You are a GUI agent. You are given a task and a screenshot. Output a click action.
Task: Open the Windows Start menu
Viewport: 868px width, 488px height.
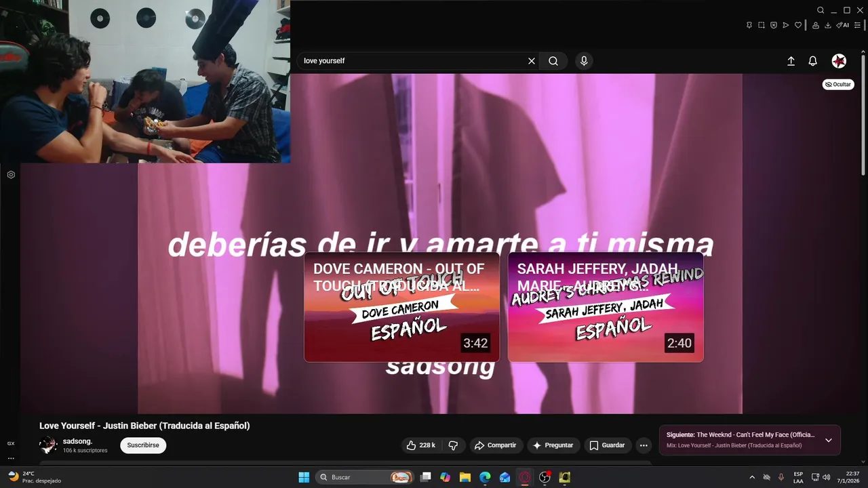pyautogui.click(x=304, y=477)
